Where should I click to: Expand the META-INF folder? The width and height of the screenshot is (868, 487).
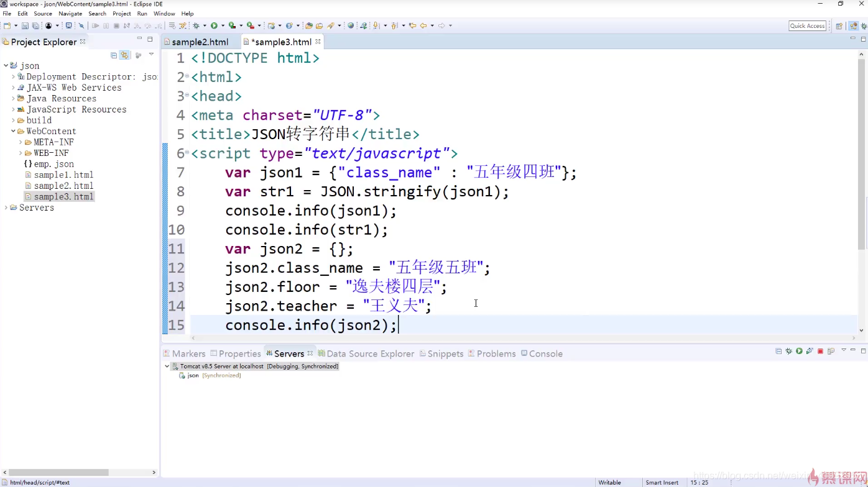(21, 142)
